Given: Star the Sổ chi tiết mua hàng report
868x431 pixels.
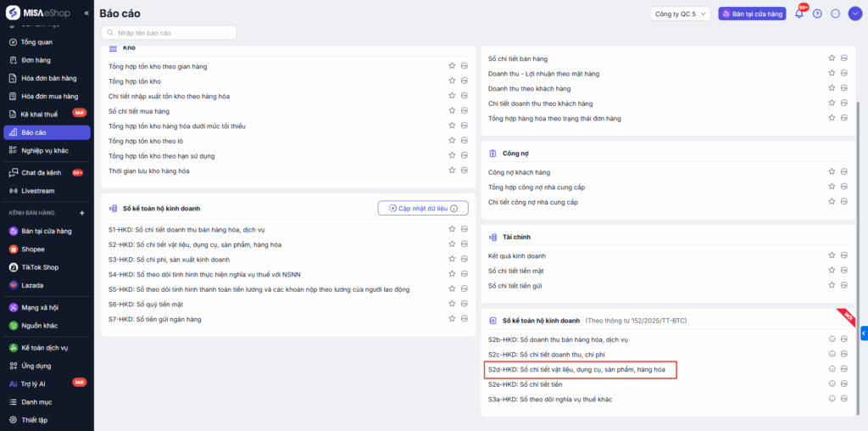Looking at the screenshot, I should point(452,111).
